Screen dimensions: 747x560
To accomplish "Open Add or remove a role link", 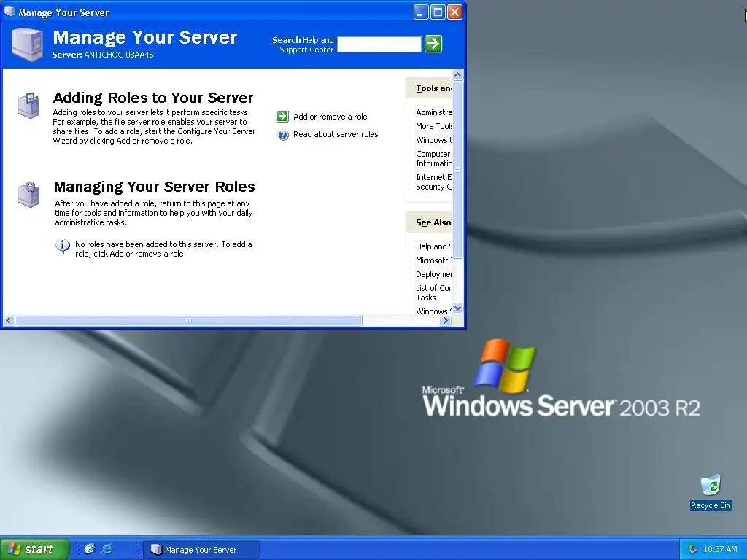I will point(330,117).
